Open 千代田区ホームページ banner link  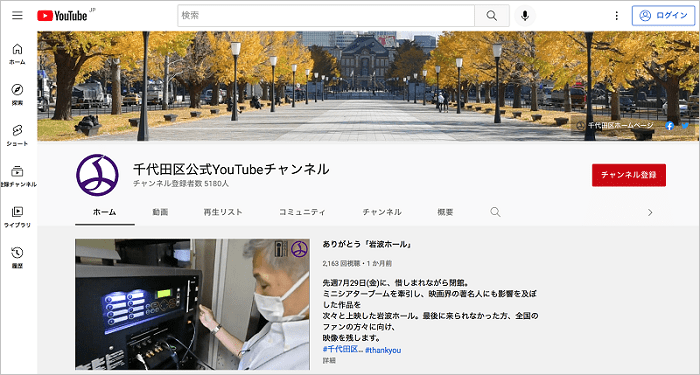click(615, 126)
